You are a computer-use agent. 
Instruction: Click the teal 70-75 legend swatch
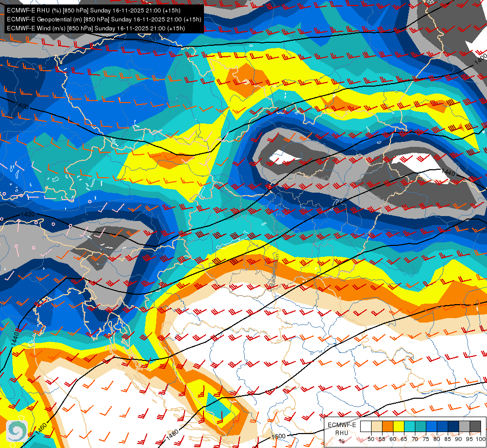pyautogui.click(x=420, y=426)
